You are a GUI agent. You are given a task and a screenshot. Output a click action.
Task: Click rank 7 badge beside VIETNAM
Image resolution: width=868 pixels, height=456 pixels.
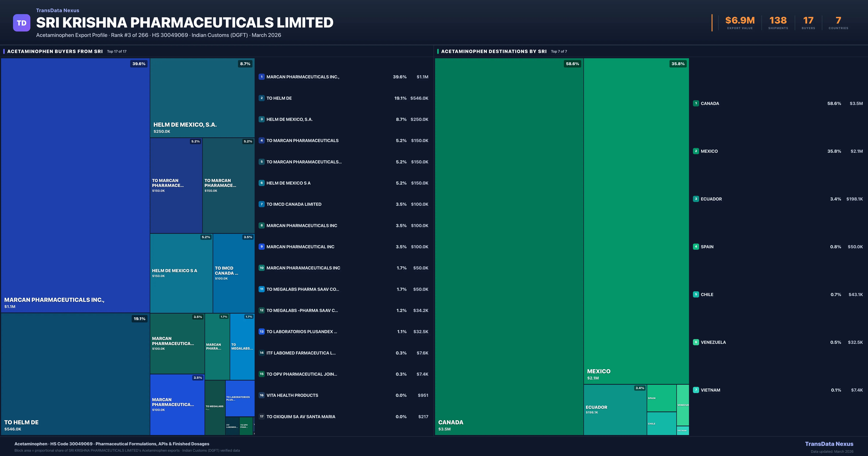pos(696,390)
